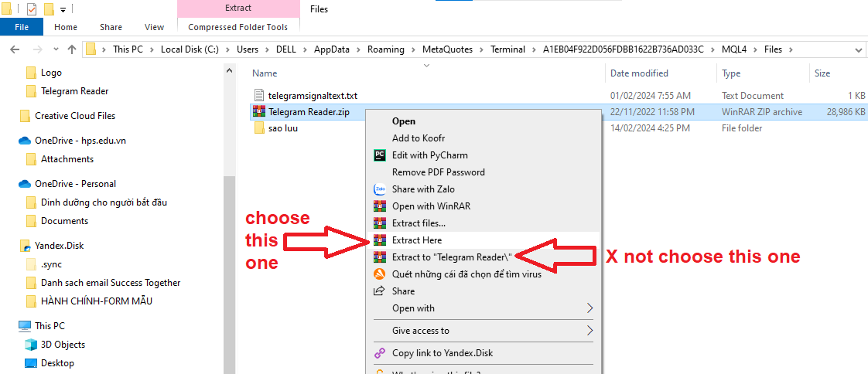This screenshot has width=868, height=374.
Task: Open Customize Quick Access Toolbar dropdown
Action: [x=63, y=9]
